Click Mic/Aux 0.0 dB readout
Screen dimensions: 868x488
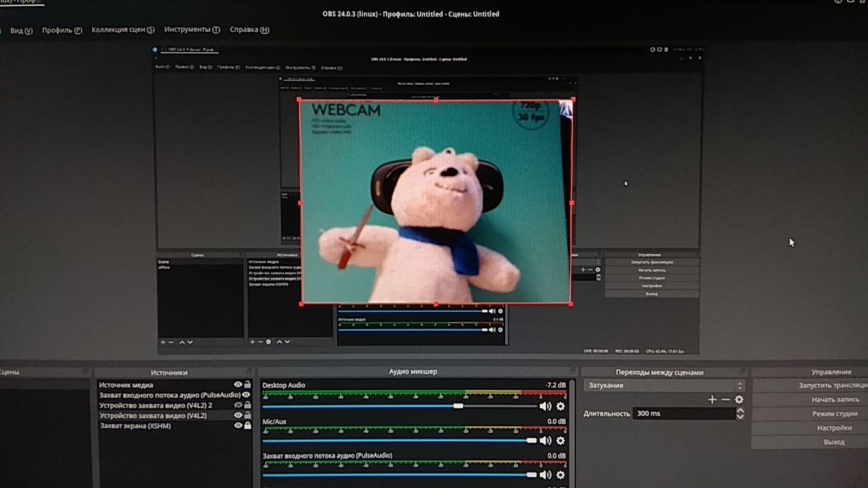[x=557, y=422]
